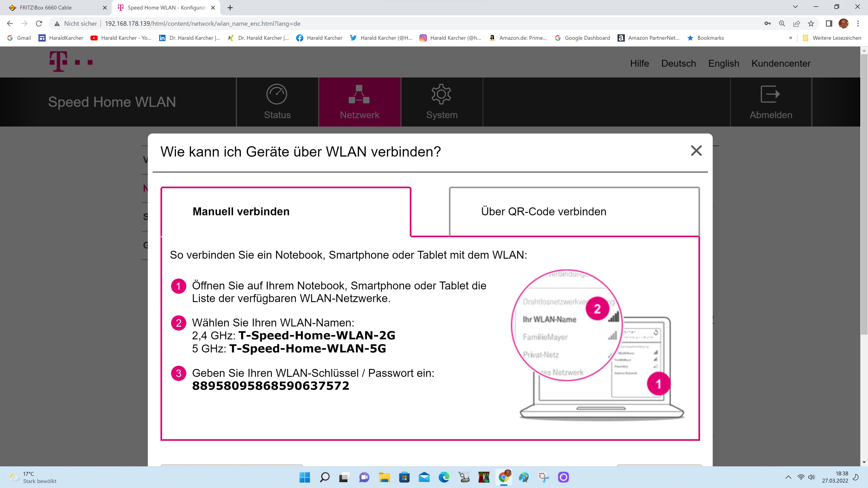Open the Kundencenter link
868x488 pixels.
point(781,63)
